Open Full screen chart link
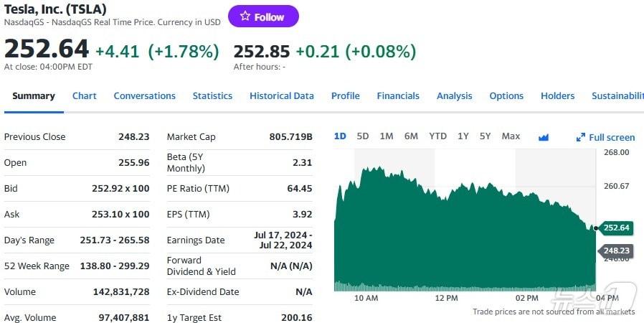The image size is (644, 323). point(611,137)
